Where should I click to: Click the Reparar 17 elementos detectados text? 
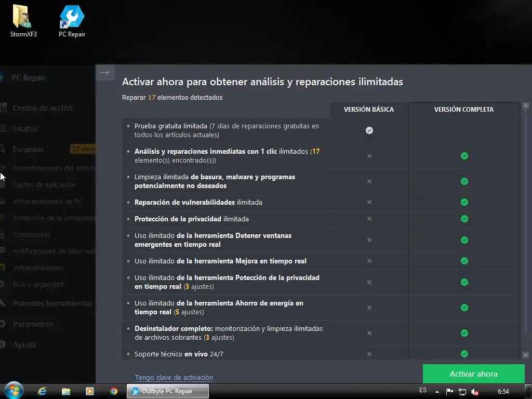(x=172, y=97)
